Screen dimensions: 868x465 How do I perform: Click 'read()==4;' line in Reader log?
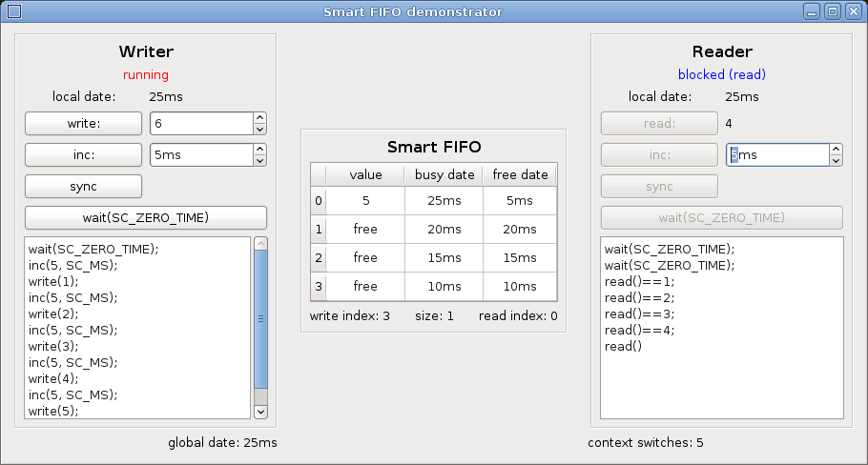[x=639, y=330]
